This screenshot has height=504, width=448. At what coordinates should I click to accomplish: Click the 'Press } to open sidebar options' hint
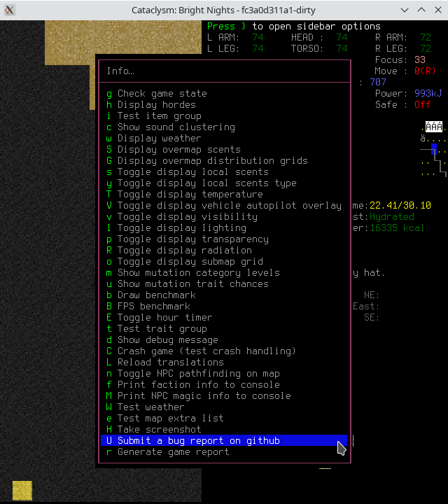294,27
